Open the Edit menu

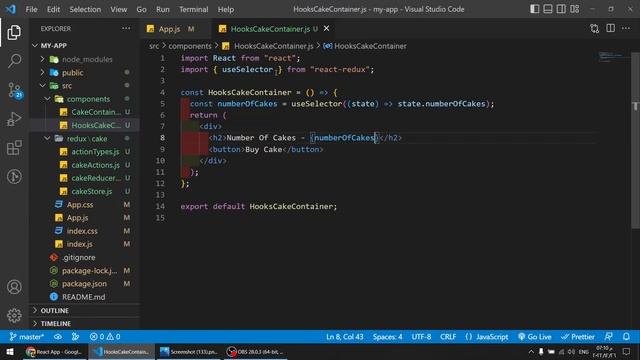pos(53,9)
